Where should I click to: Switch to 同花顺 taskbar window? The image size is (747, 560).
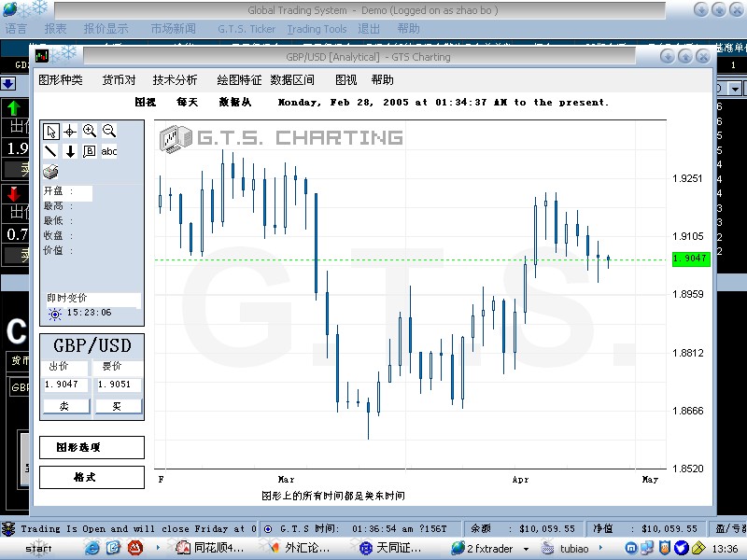coord(211,548)
